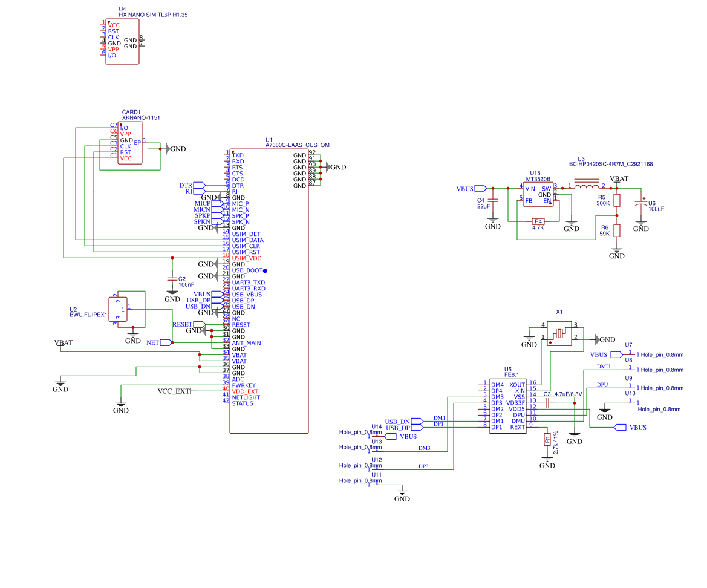Click the 'FE8.1' label

[x=512, y=374]
